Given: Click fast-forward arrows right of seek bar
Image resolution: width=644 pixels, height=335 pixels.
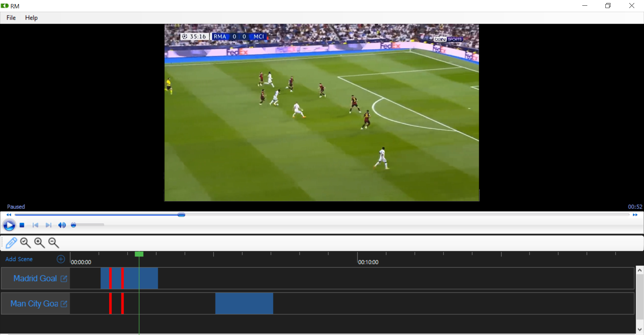Looking at the screenshot, I should [635, 215].
